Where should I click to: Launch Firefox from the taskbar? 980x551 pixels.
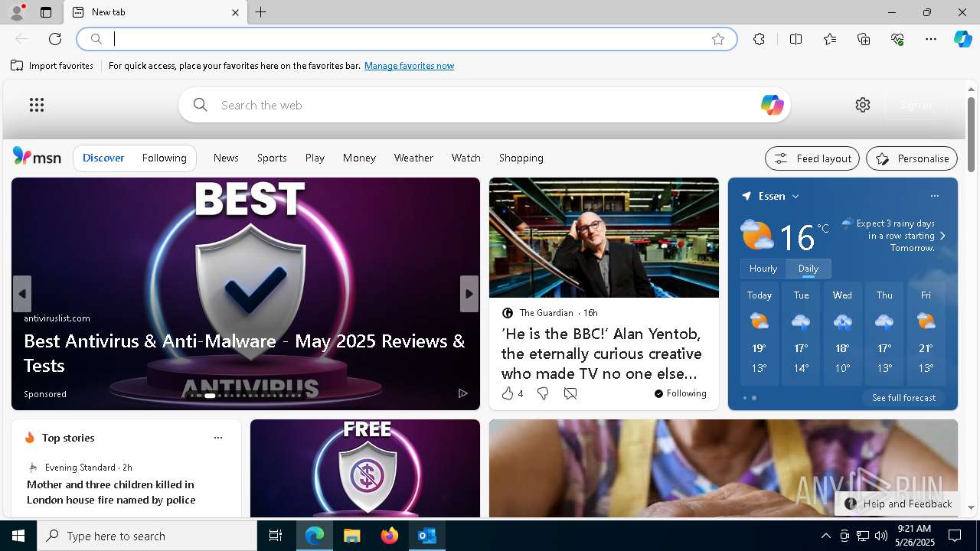tap(389, 536)
